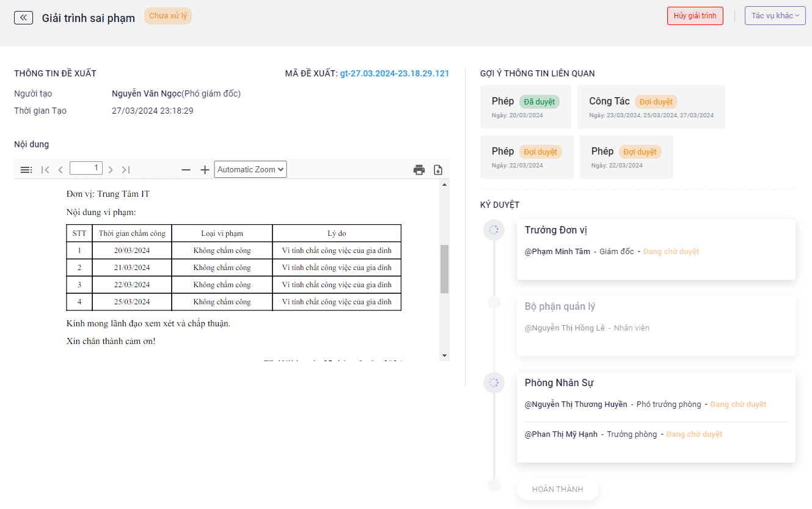Open the Automatic Zoom dropdown
812x509 pixels.
point(250,170)
